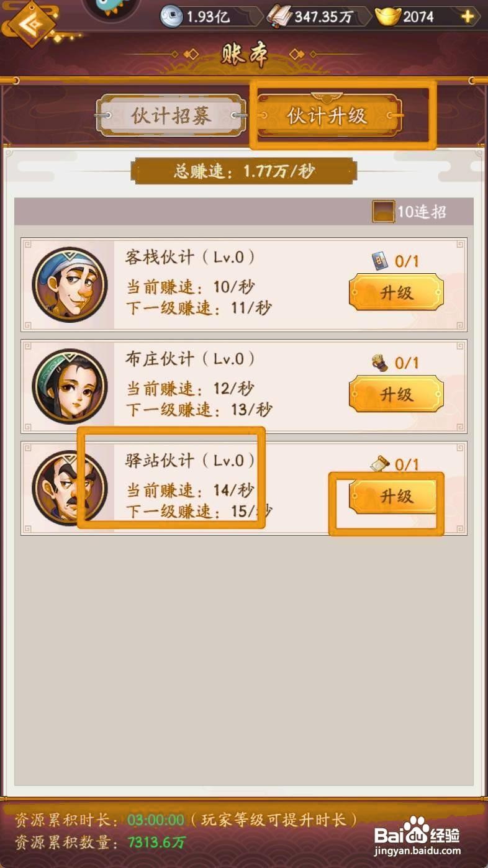Tap the scroll item icon for 驿站伙计

point(380,464)
